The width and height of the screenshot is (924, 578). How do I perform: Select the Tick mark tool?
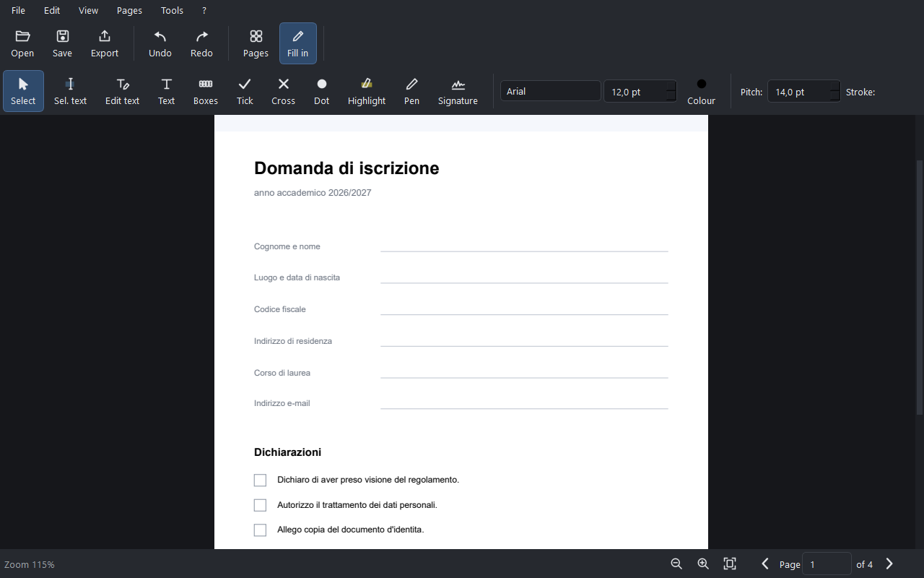pos(245,91)
